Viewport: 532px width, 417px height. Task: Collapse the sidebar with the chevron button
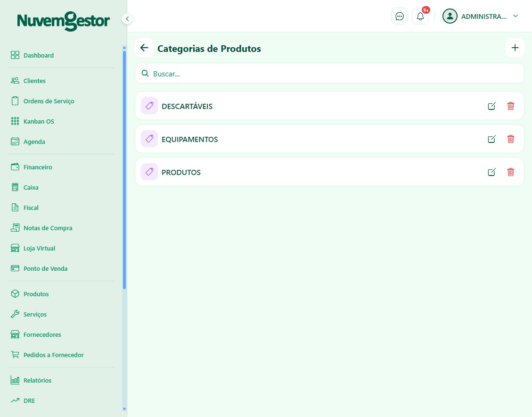127,19
